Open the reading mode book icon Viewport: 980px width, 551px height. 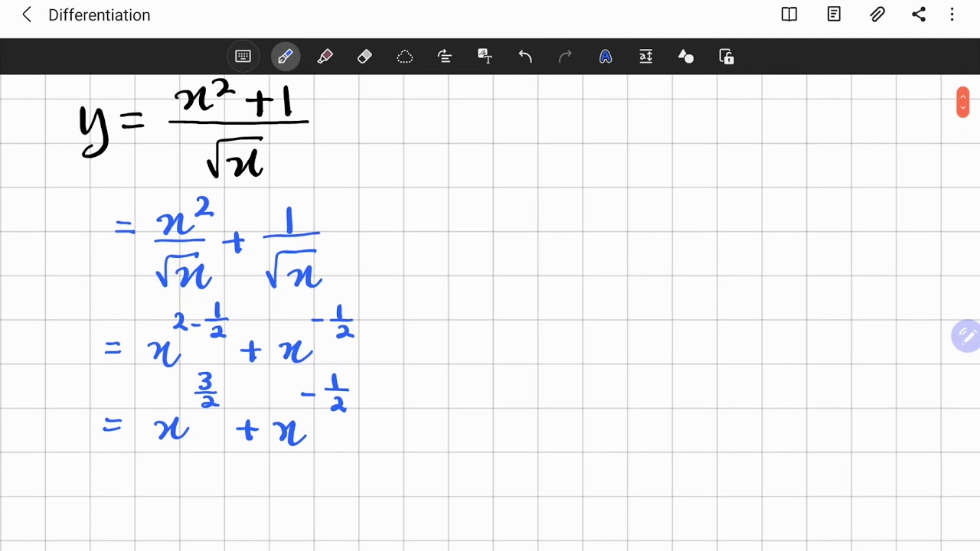tap(789, 15)
